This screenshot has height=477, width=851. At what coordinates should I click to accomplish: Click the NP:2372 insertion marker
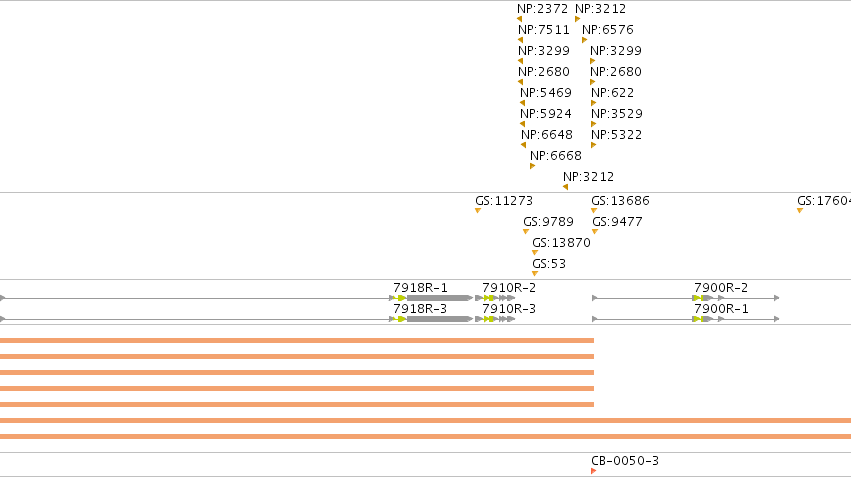point(519,20)
